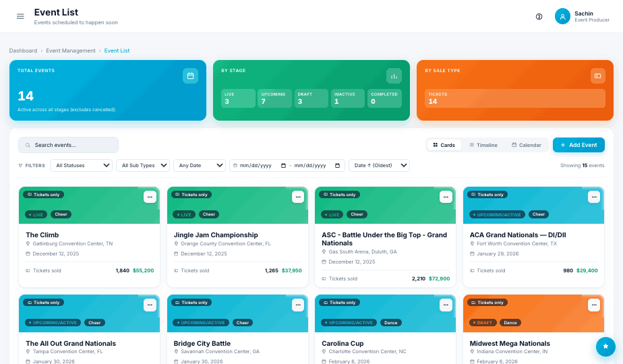Open options menu for Carolina Cup
This screenshot has height=364, width=623.
pos(446,305)
